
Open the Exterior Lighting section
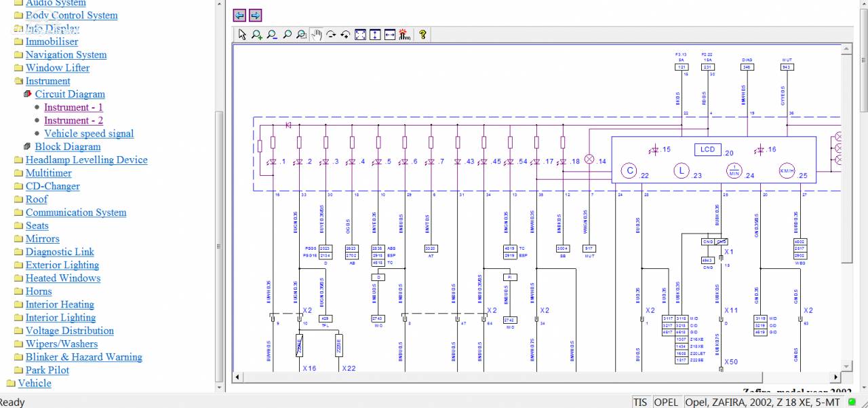click(62, 265)
